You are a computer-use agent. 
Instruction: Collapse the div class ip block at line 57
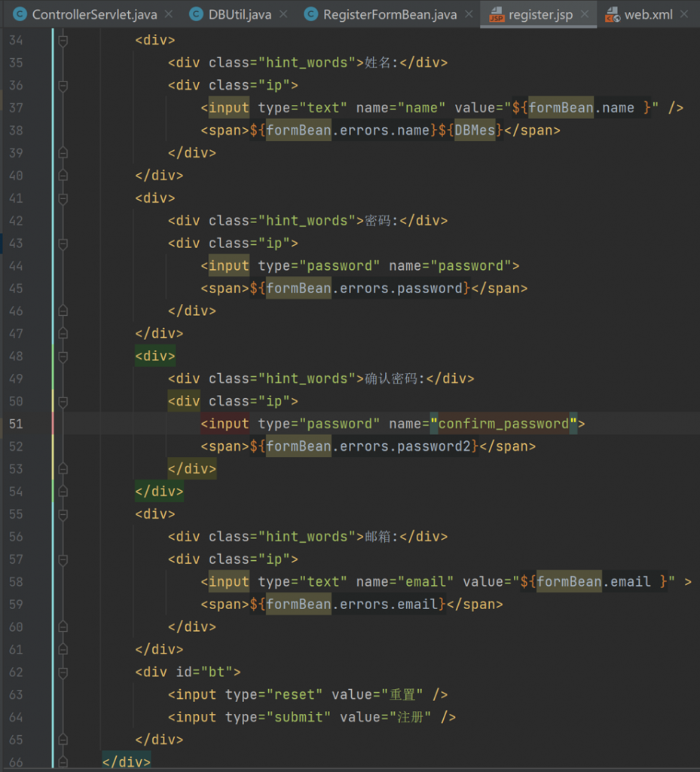(63, 560)
